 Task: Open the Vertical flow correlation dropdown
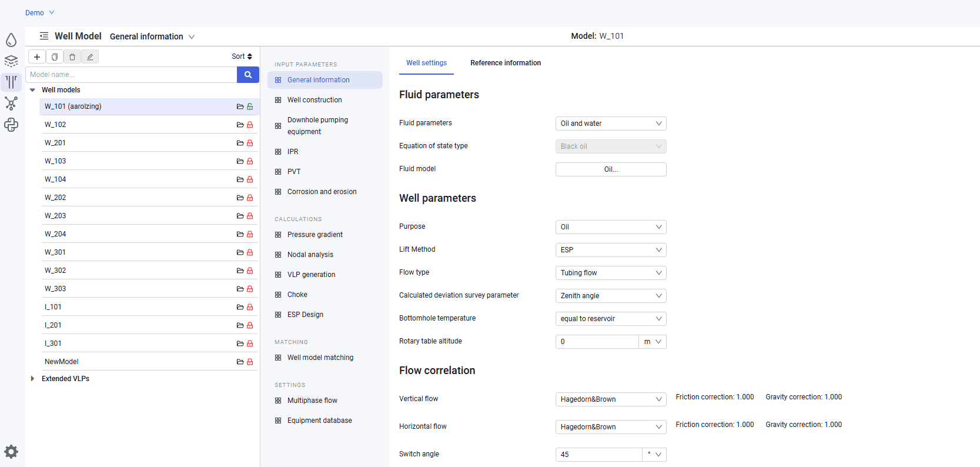tap(611, 399)
